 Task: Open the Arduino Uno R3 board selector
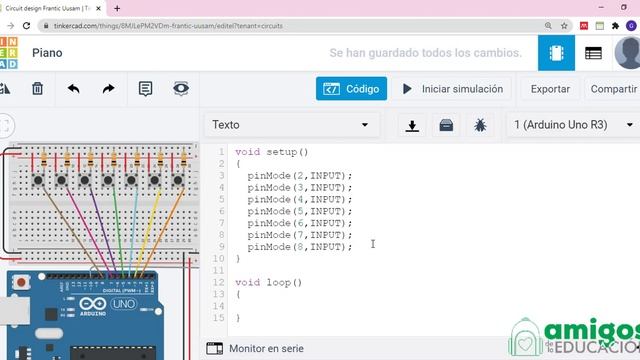(573, 125)
